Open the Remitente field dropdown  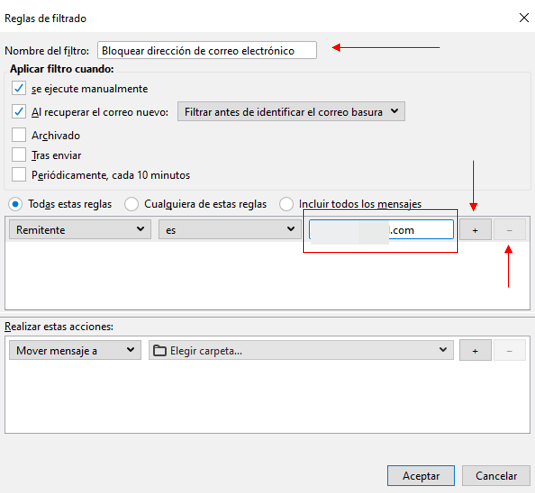[x=80, y=229]
